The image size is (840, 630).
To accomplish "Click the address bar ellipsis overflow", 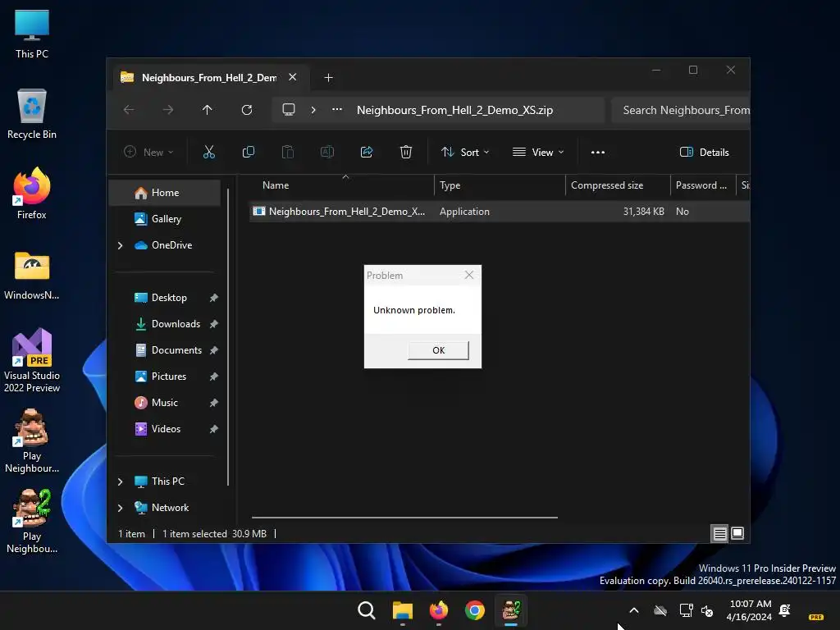I will 337,110.
